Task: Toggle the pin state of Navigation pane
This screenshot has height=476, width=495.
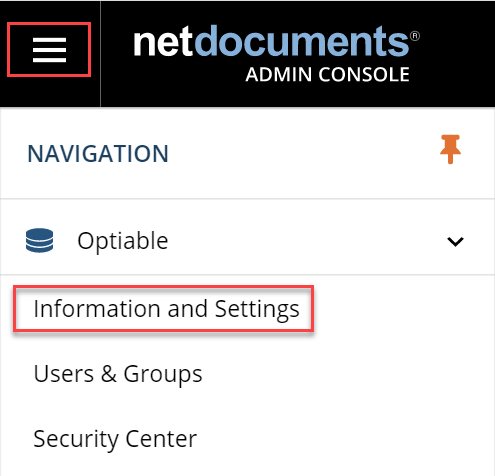Action: coord(450,149)
